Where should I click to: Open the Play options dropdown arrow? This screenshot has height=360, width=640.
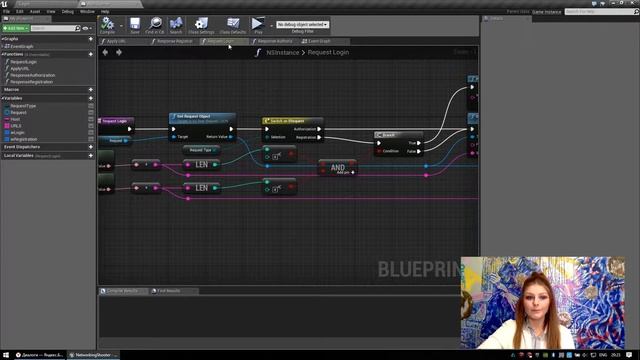tap(271, 26)
